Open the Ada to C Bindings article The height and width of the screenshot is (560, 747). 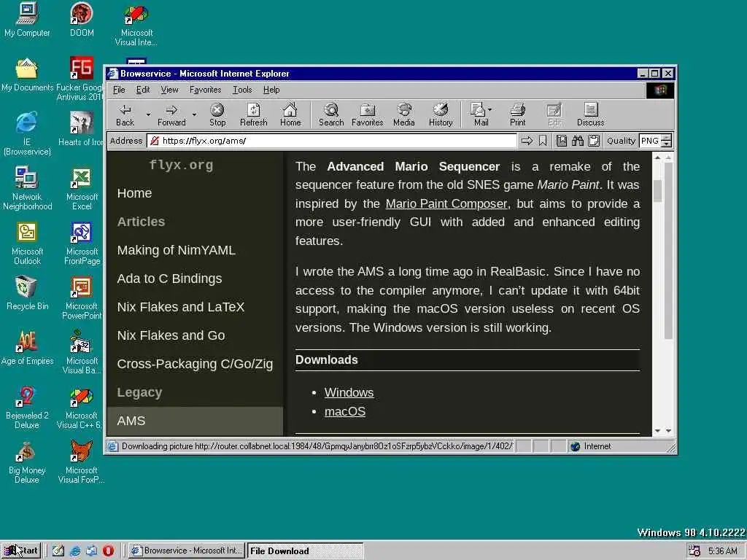click(169, 279)
